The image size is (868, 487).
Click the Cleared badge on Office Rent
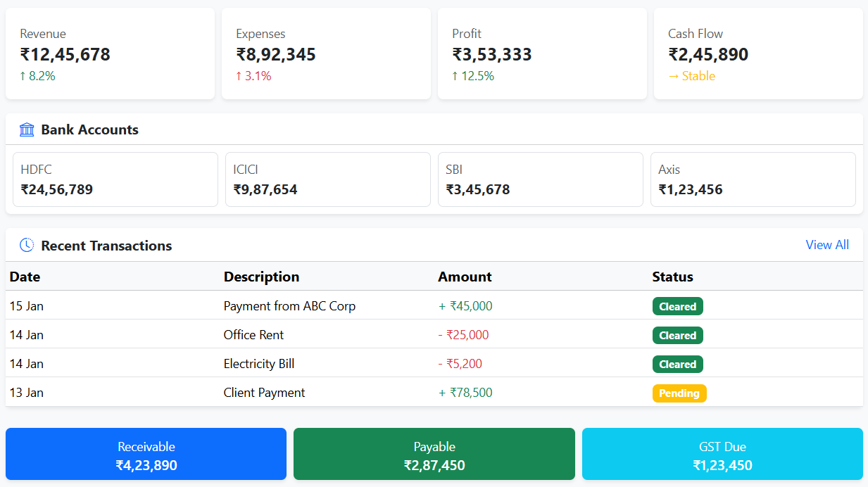pyautogui.click(x=677, y=335)
